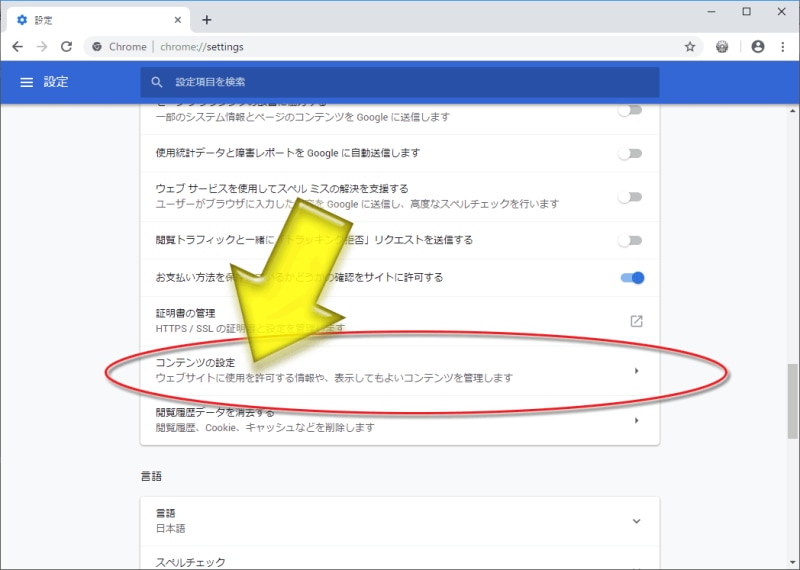The width and height of the screenshot is (800, 570).
Task: Toggle 使用統計データと障害レポート automatic sending
Action: (630, 154)
